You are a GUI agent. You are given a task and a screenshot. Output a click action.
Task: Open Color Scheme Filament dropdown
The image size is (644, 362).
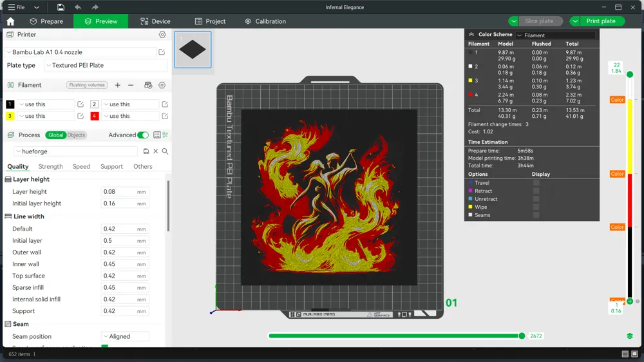click(555, 35)
